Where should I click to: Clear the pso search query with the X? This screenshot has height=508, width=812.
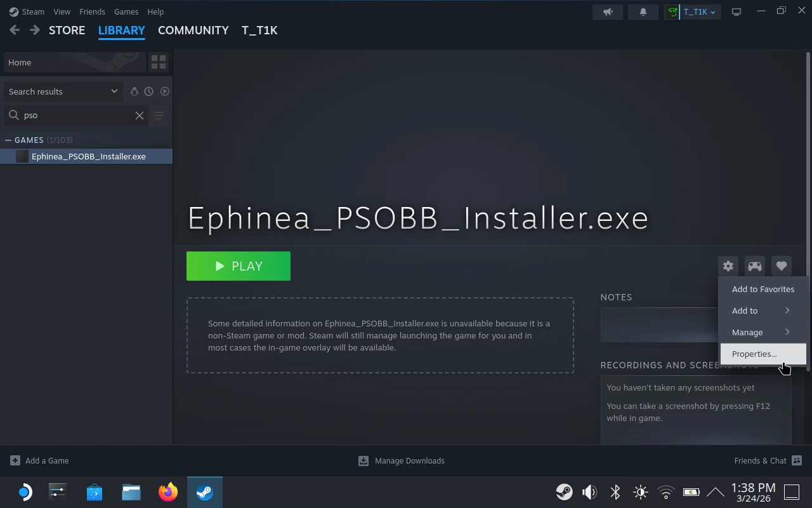coord(140,116)
